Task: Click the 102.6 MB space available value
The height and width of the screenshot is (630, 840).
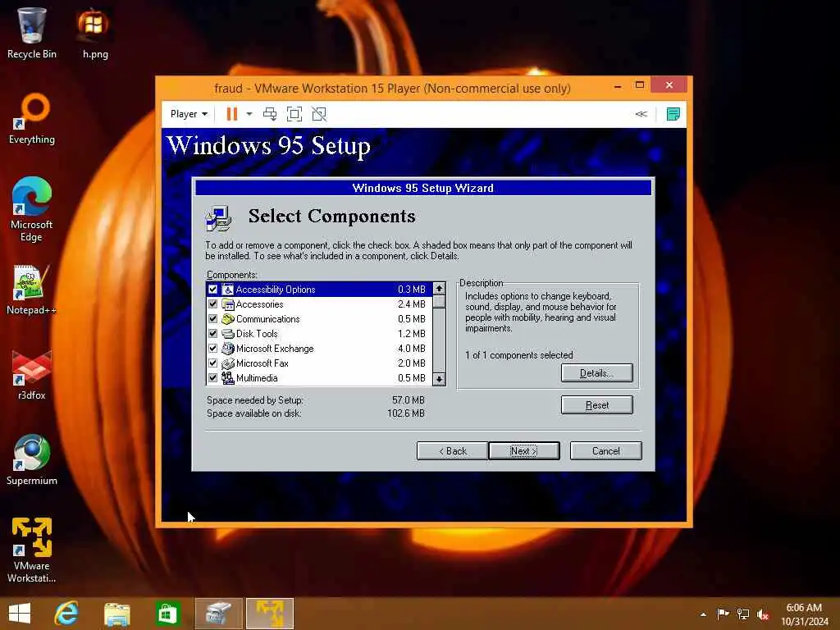Action: point(406,413)
